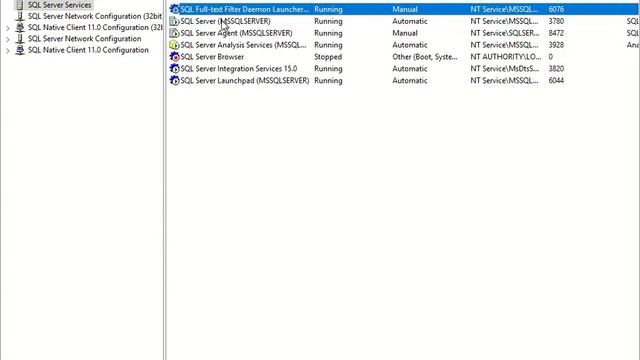The height and width of the screenshot is (360, 640).
Task: Click the NT Service\MsDtsS... log on cell
Action: [504, 69]
